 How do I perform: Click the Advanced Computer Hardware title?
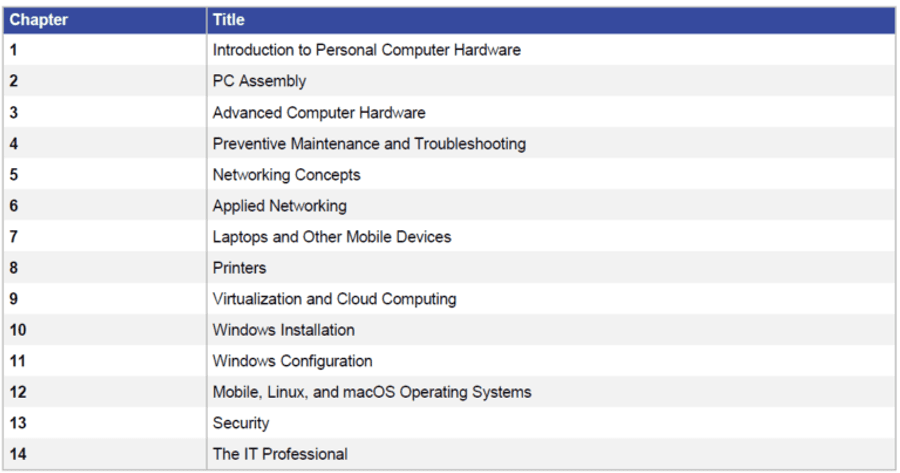tap(318, 113)
